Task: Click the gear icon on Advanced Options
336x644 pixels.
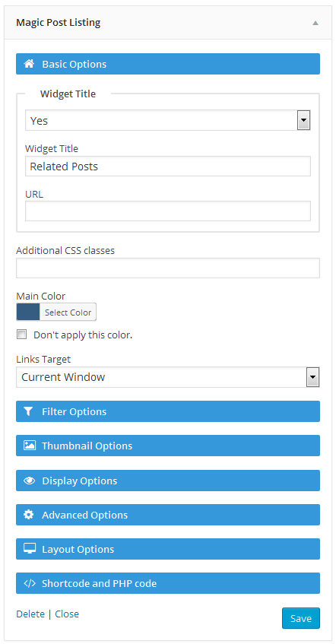Action: coord(28,515)
